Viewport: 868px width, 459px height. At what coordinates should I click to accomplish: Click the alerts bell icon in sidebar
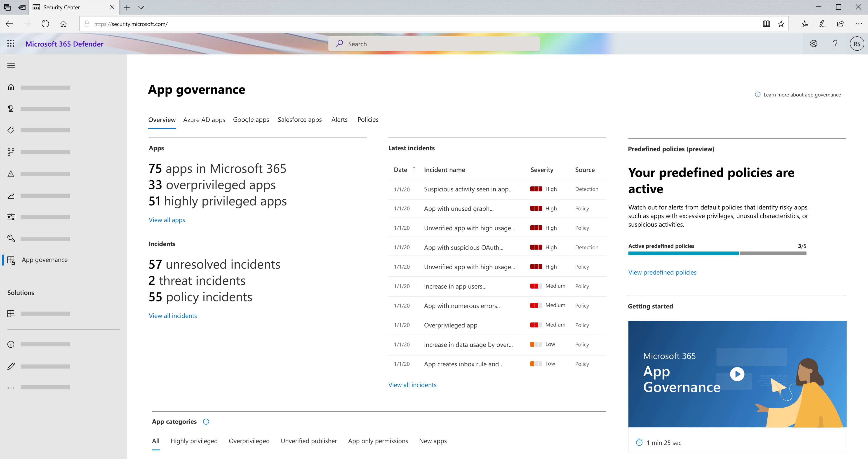11,174
